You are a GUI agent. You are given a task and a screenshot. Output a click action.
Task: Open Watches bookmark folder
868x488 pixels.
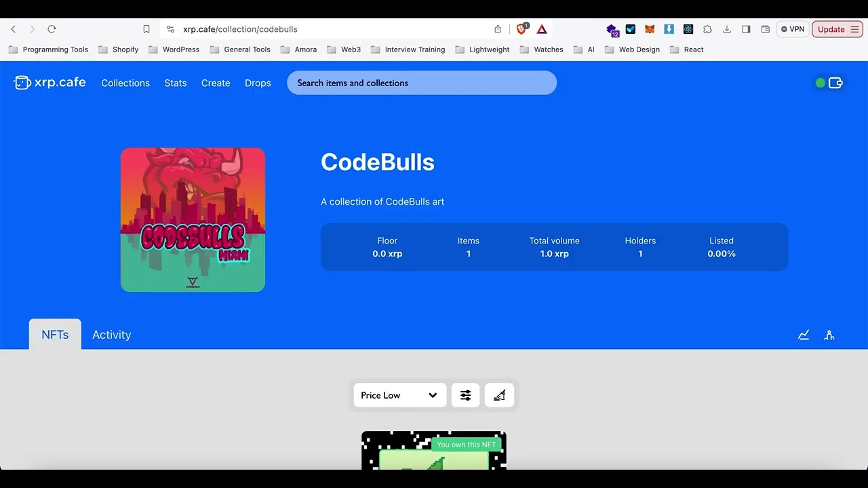pyautogui.click(x=542, y=49)
